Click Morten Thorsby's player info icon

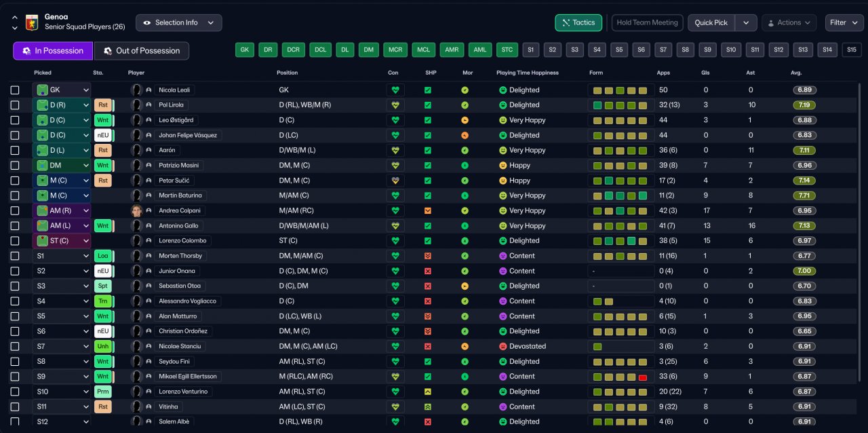point(149,256)
